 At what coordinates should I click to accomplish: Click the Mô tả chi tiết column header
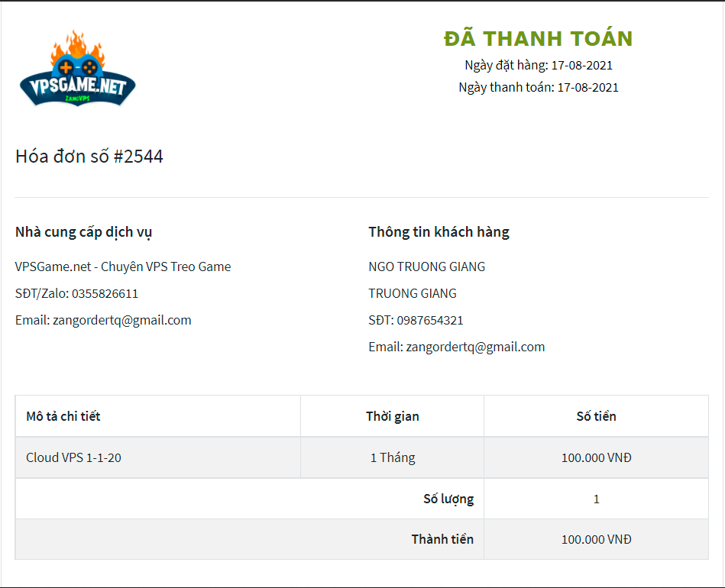(x=63, y=416)
